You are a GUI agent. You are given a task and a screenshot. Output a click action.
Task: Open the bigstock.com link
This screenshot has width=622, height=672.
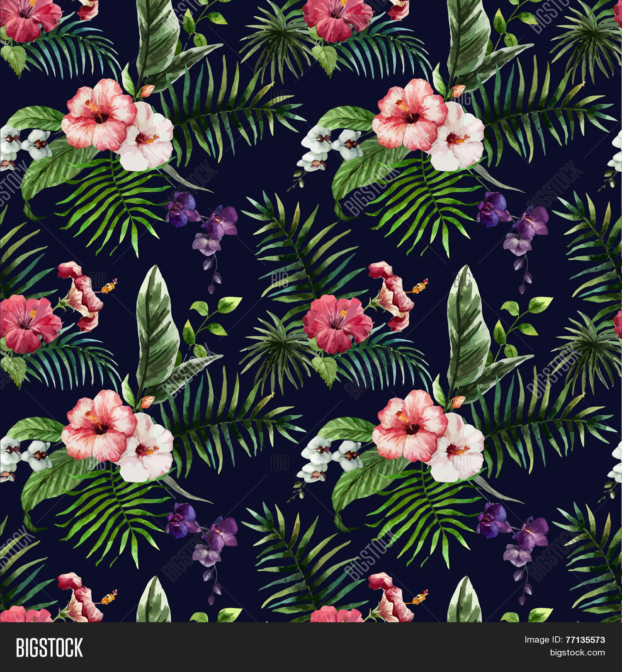click(577, 653)
